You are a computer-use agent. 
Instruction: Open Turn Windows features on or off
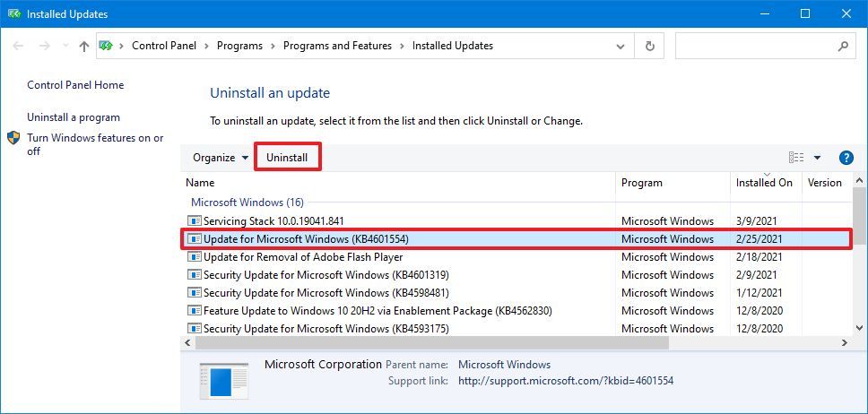click(x=95, y=144)
